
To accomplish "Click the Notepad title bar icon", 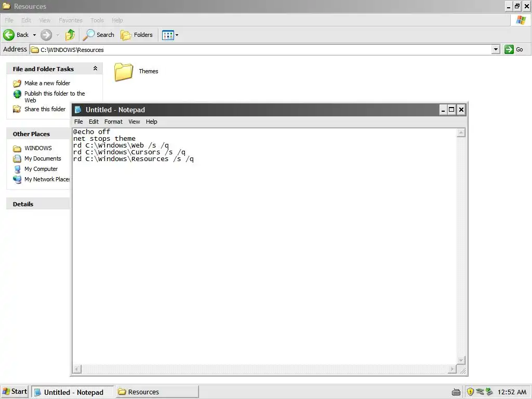I will click(x=78, y=110).
